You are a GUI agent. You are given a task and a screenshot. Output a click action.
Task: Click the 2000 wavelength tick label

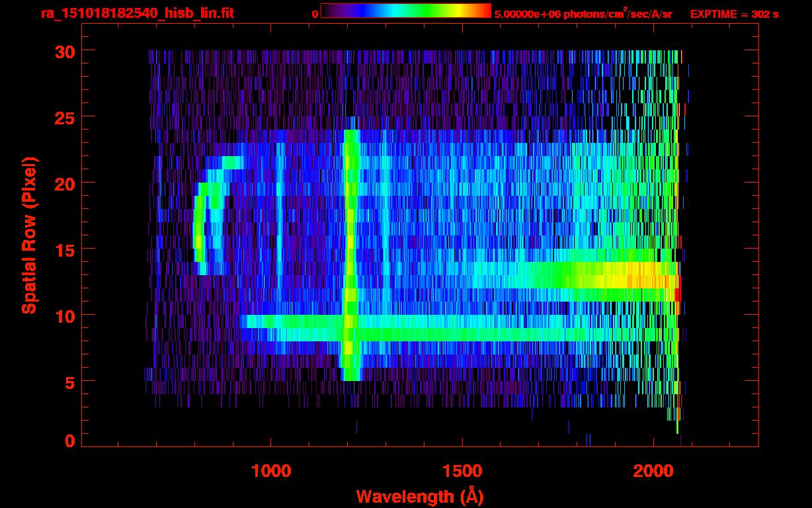653,470
